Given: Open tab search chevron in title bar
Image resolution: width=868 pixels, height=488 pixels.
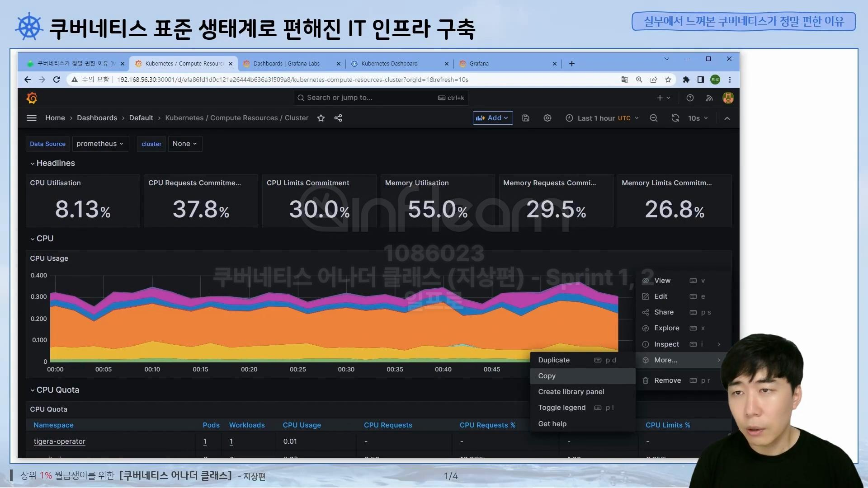Looking at the screenshot, I should coord(667,59).
